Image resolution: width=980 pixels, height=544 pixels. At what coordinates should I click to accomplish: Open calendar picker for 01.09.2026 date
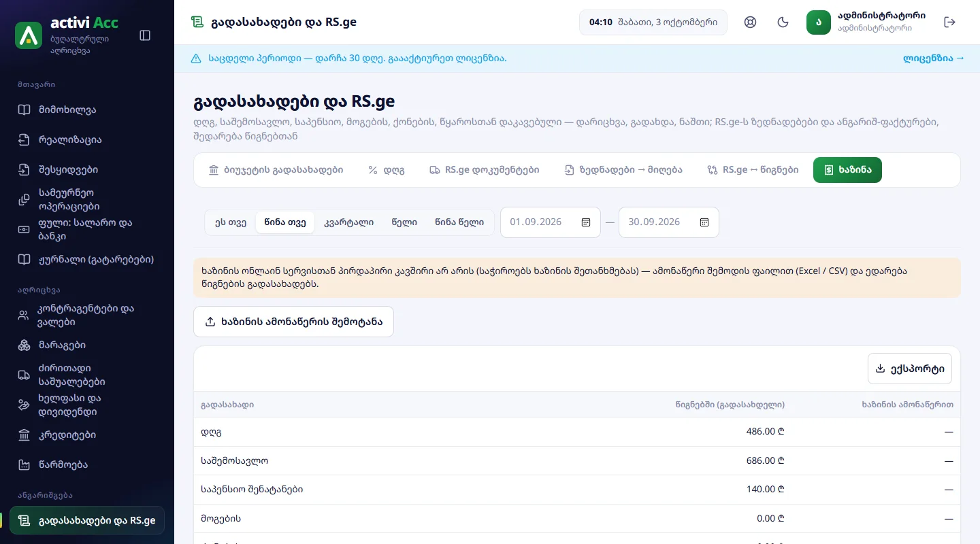[x=586, y=222]
